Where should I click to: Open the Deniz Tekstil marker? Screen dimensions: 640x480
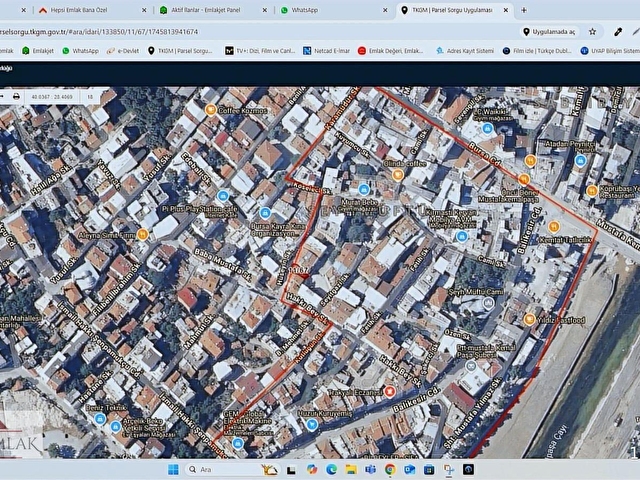(x=100, y=419)
